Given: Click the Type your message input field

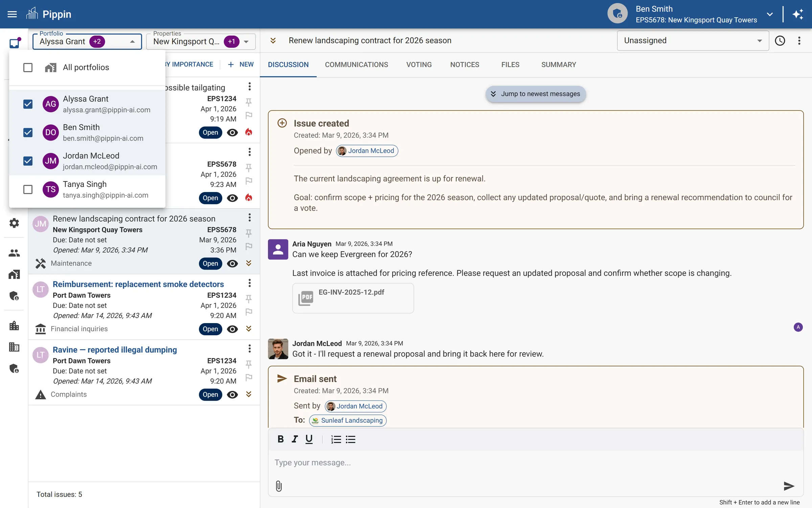Looking at the screenshot, I should pyautogui.click(x=406, y=463).
